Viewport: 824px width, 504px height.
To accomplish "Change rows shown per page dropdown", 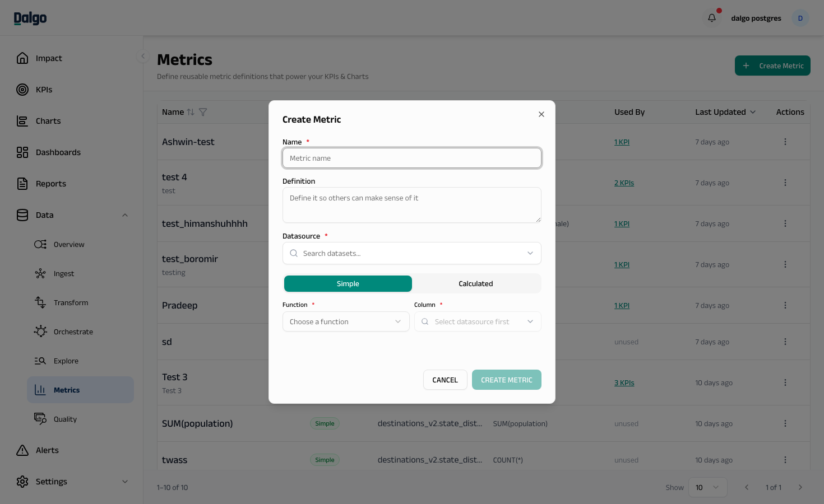I will [x=707, y=487].
